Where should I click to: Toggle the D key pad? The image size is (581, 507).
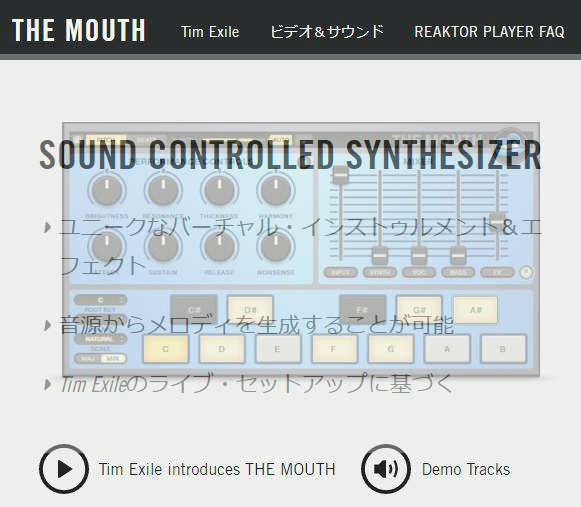coord(222,349)
